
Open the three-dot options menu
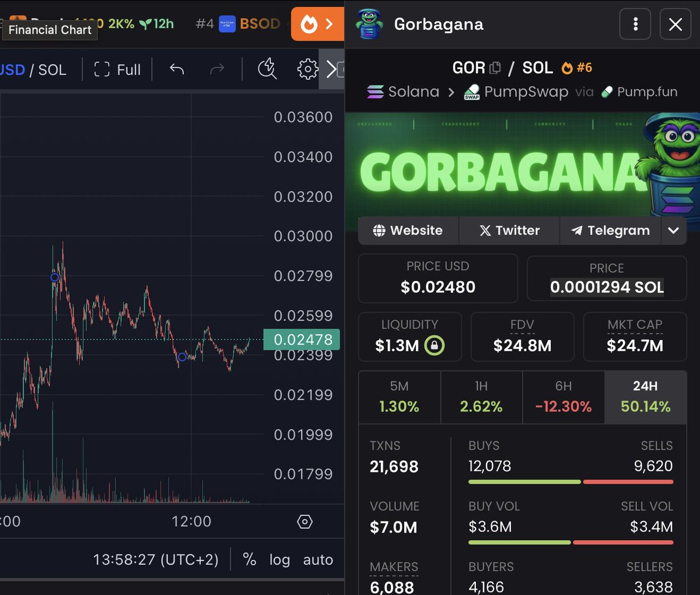(635, 24)
